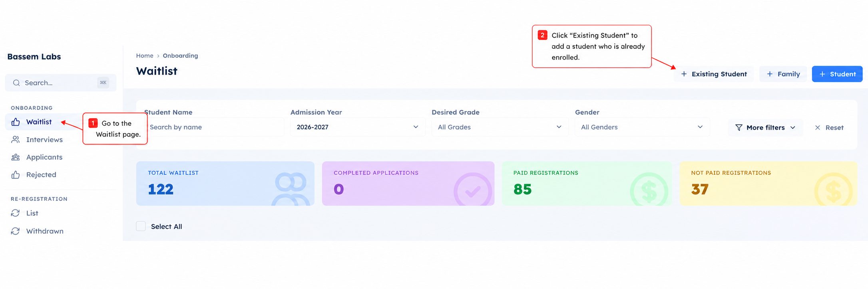Click checkmark icon in Completed Applications card
Screen dimensions: 868x289
coord(473,189)
